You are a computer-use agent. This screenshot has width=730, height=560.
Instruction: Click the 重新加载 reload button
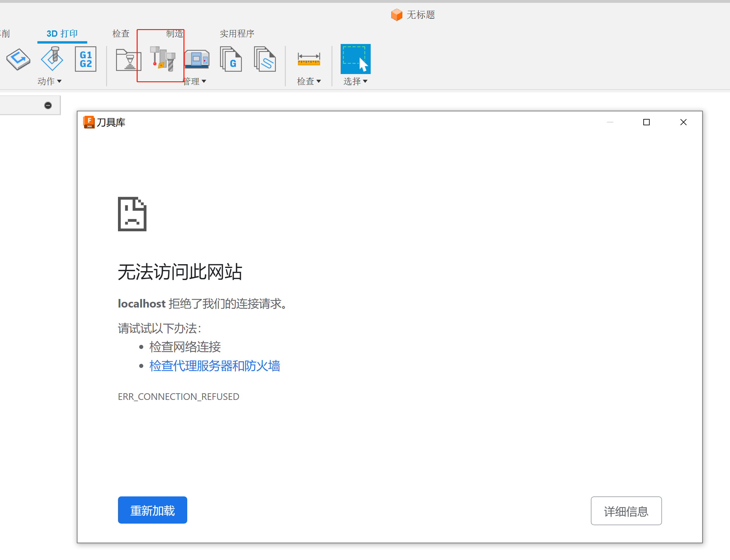[152, 510]
